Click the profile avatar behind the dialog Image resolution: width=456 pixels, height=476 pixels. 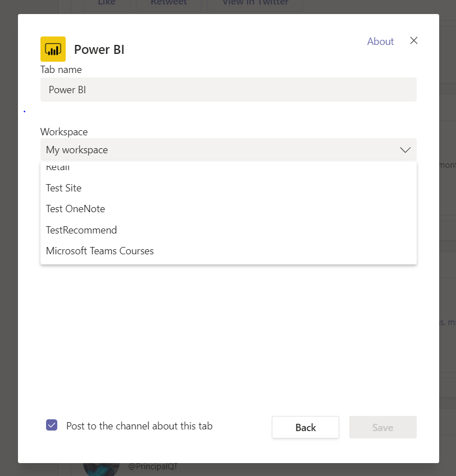tap(101, 468)
